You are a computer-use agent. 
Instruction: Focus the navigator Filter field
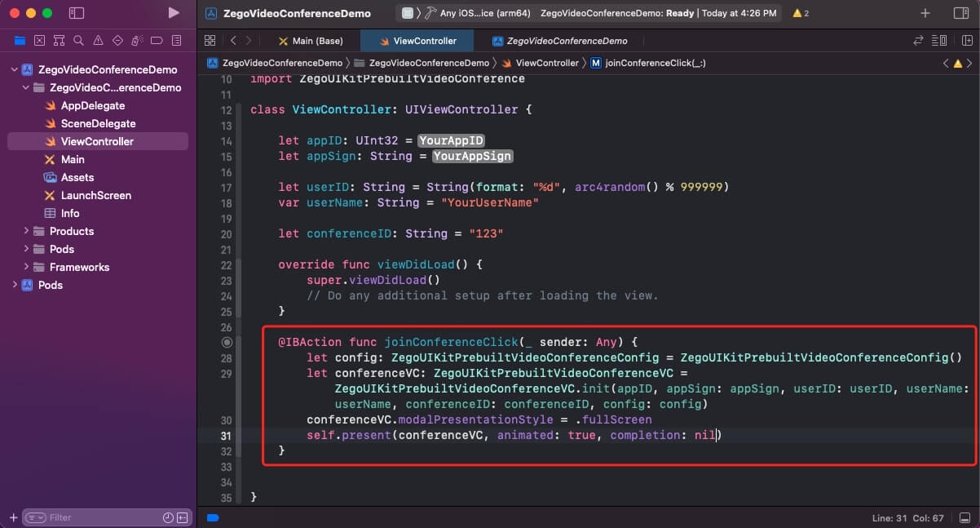point(104,517)
